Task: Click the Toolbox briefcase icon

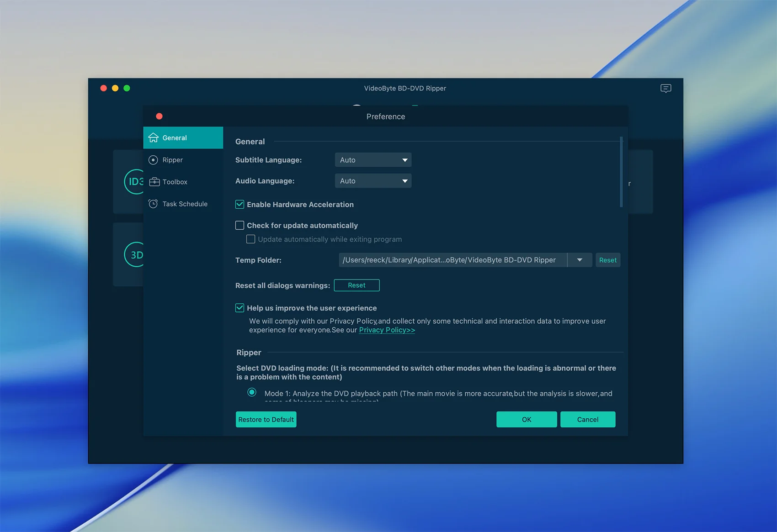Action: 154,182
